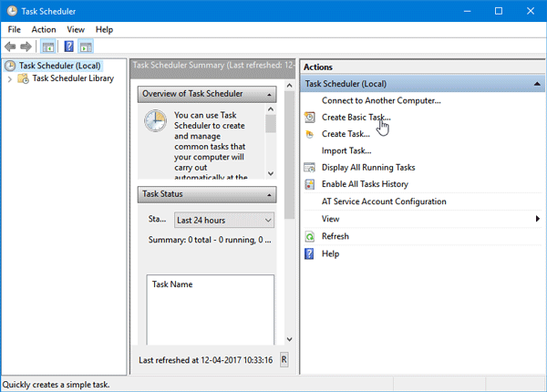Open the File menu
This screenshot has height=392, width=547.
coord(15,30)
